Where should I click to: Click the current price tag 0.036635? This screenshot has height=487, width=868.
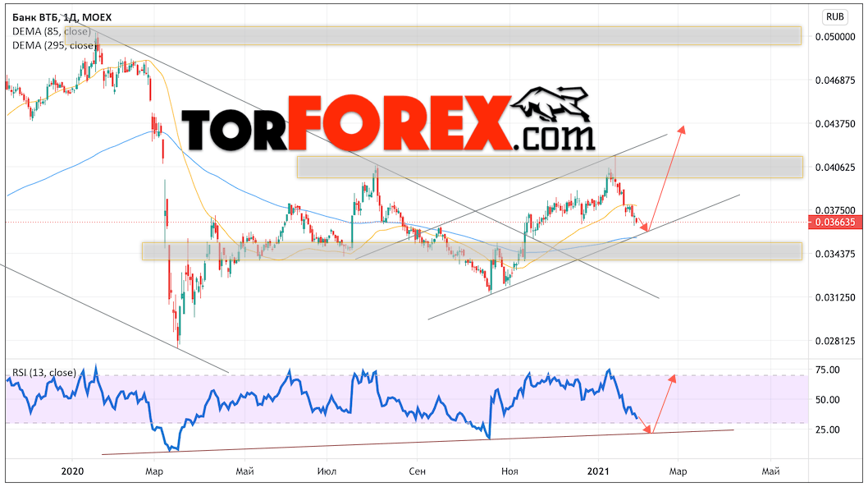click(x=835, y=223)
